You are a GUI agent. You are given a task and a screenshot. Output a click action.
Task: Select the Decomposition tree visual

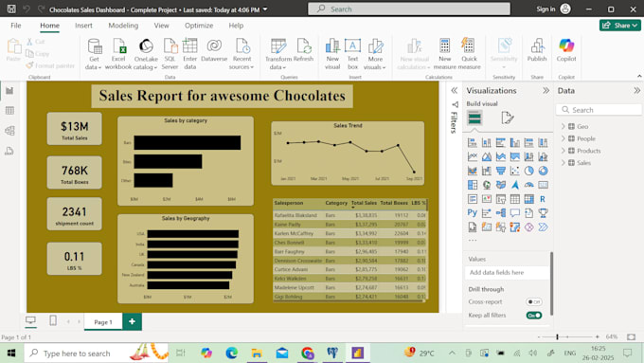pos(501,213)
